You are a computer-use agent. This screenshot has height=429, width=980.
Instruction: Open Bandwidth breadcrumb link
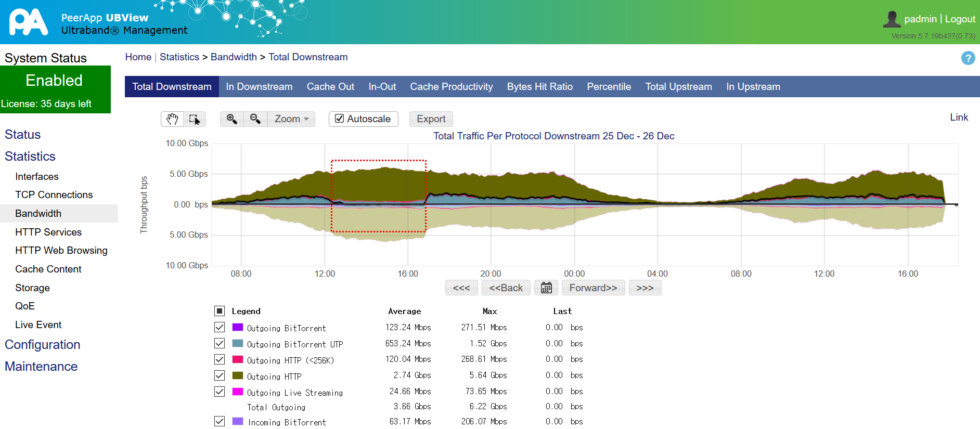coord(234,57)
